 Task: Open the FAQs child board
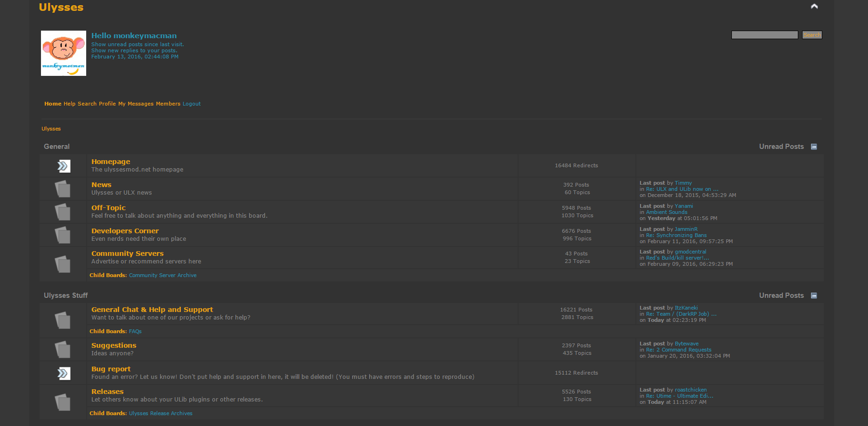135,331
